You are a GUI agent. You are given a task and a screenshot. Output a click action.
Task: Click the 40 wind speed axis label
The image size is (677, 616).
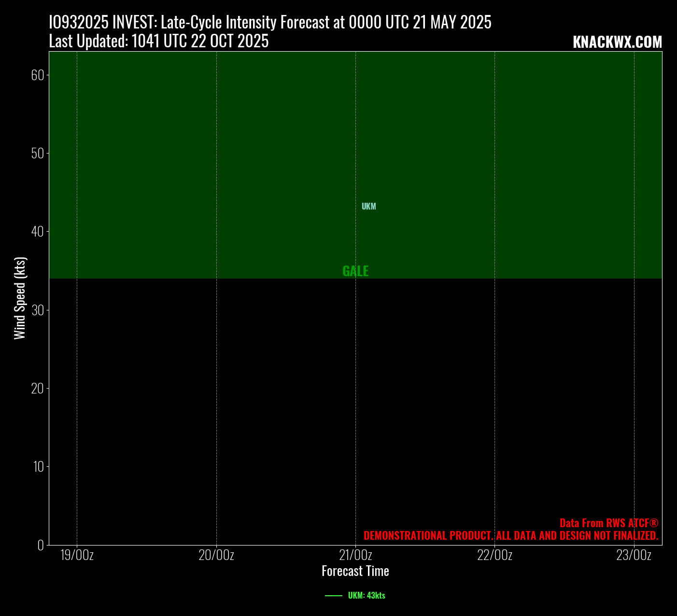pos(38,232)
